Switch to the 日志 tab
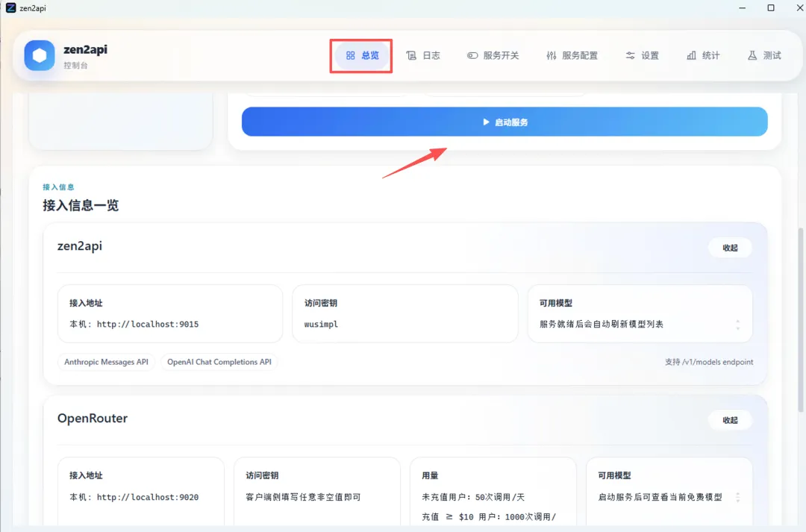Screen dimensions: 806x532 pyautogui.click(x=423, y=55)
